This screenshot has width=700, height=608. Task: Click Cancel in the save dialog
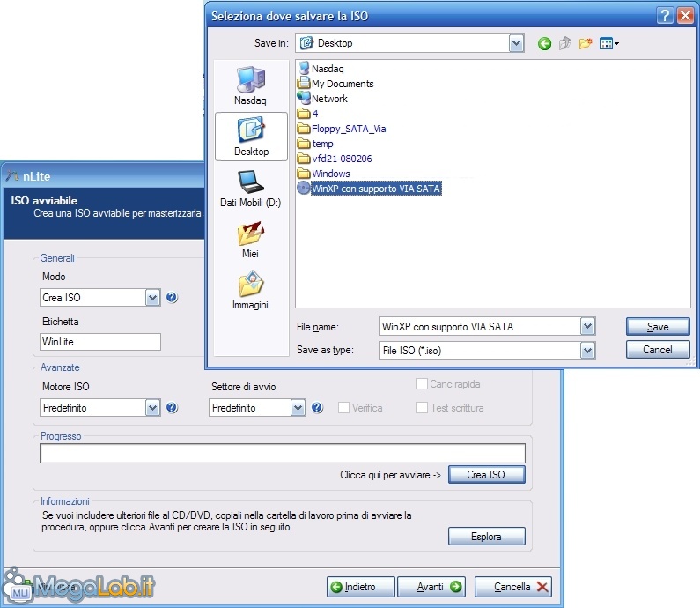(x=658, y=350)
